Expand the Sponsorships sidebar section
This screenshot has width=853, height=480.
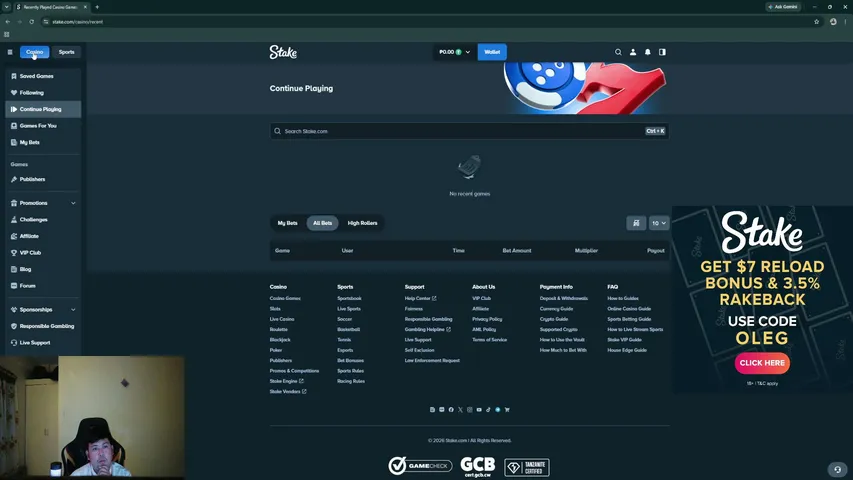point(73,310)
